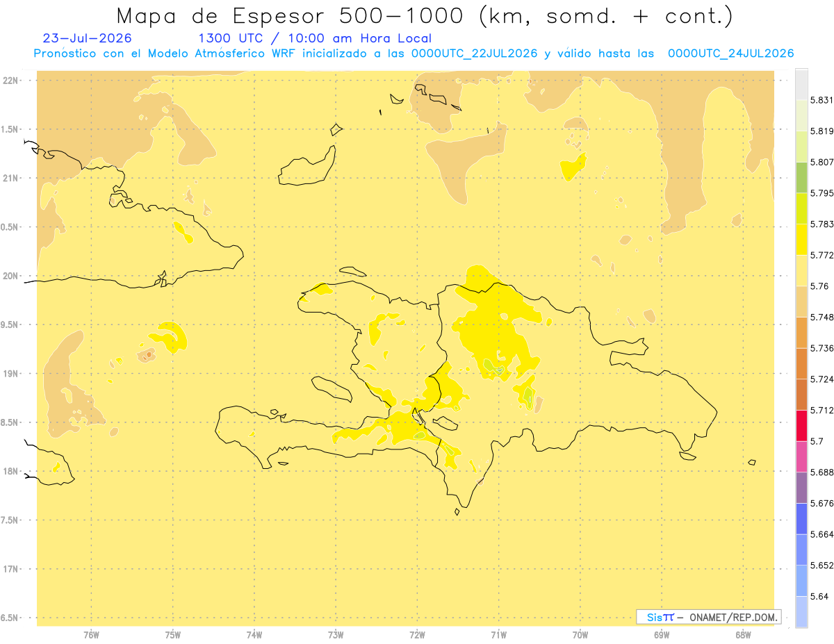The image size is (834, 644).
Task: Click the colorbar value 5.783
Action: point(822,224)
